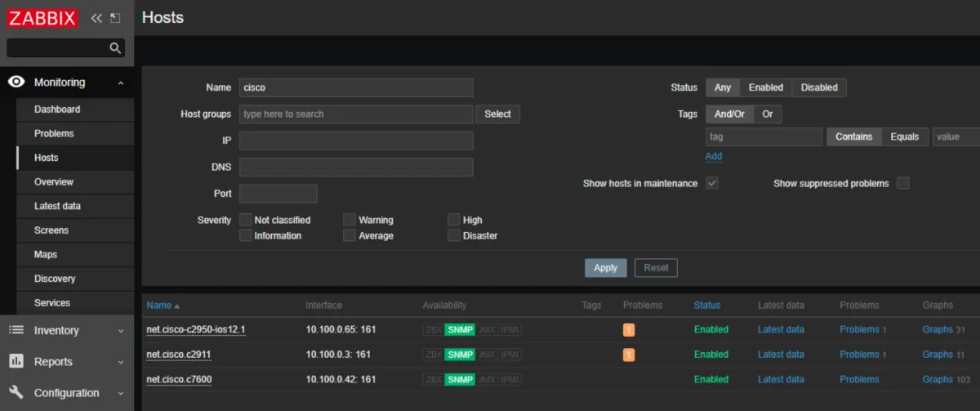Open host net.cisco-c2950-ios12.1 link
The image size is (980, 411).
pyautogui.click(x=196, y=329)
